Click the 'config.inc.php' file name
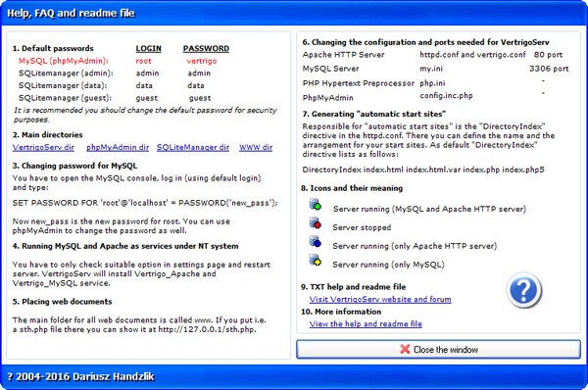The image size is (588, 390). click(x=446, y=96)
